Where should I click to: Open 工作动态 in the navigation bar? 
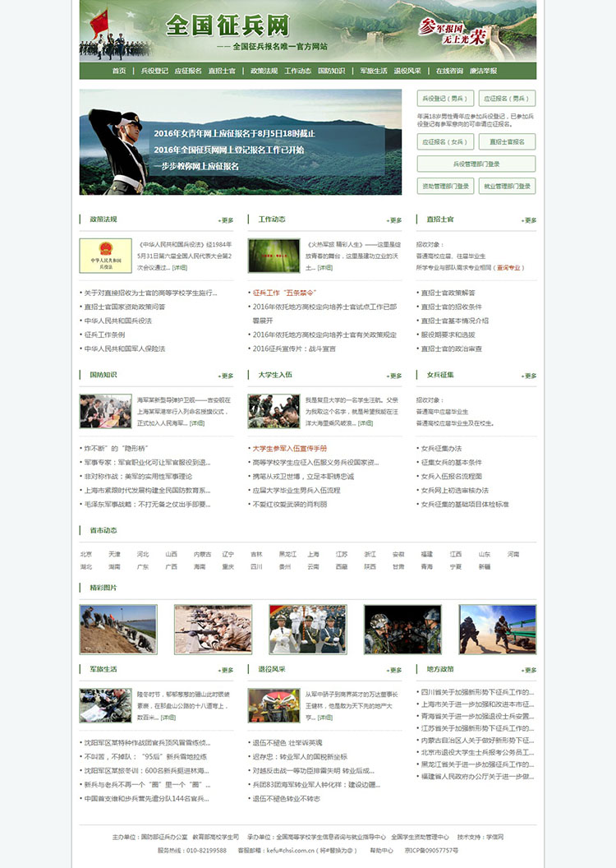pos(297,71)
